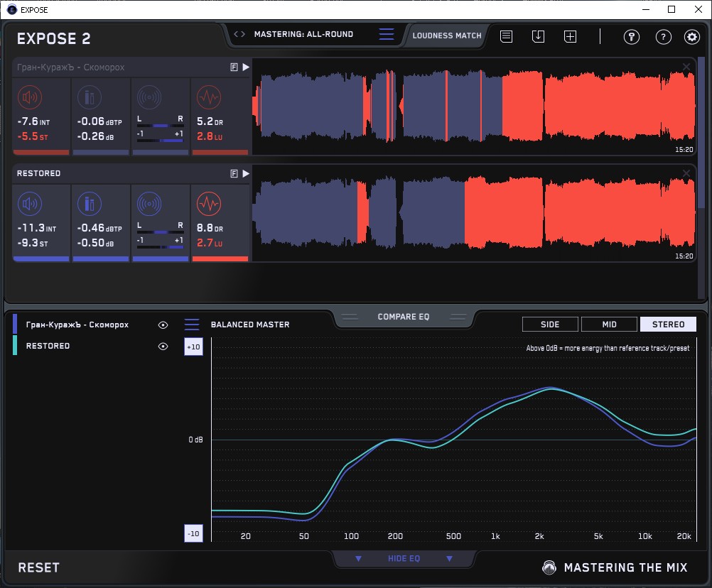Collapse the EQ panel with HIDE EQ
This screenshot has height=588, width=712.
pos(404,559)
